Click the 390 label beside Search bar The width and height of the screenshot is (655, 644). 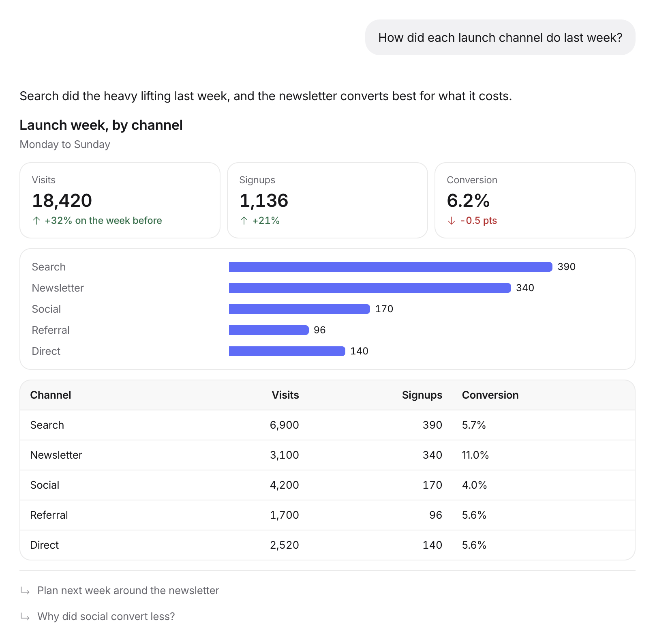pyautogui.click(x=567, y=267)
